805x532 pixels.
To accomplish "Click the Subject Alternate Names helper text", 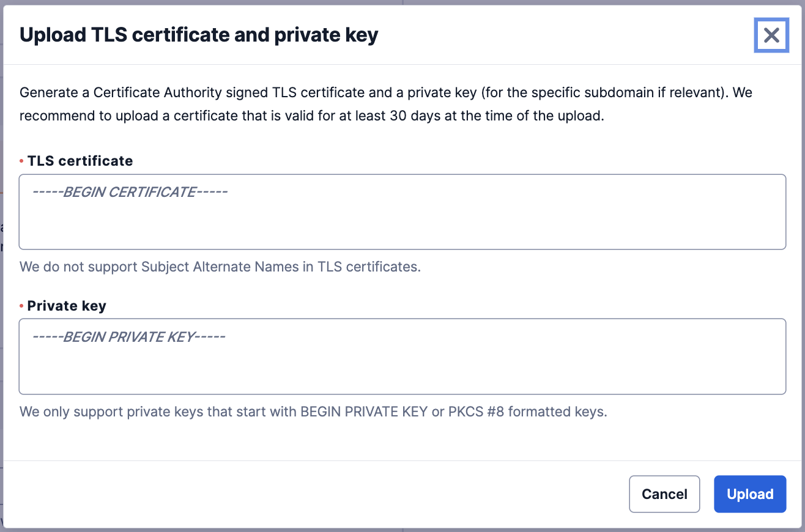I will click(220, 267).
